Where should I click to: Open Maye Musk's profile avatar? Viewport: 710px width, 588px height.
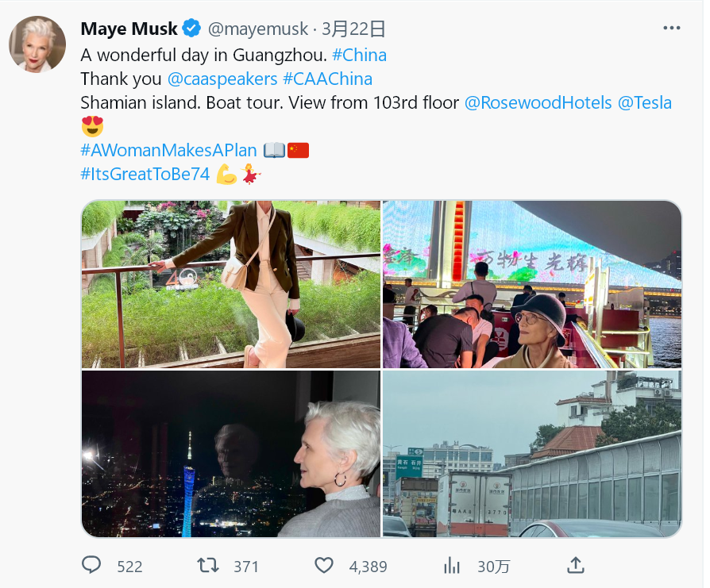[x=37, y=44]
